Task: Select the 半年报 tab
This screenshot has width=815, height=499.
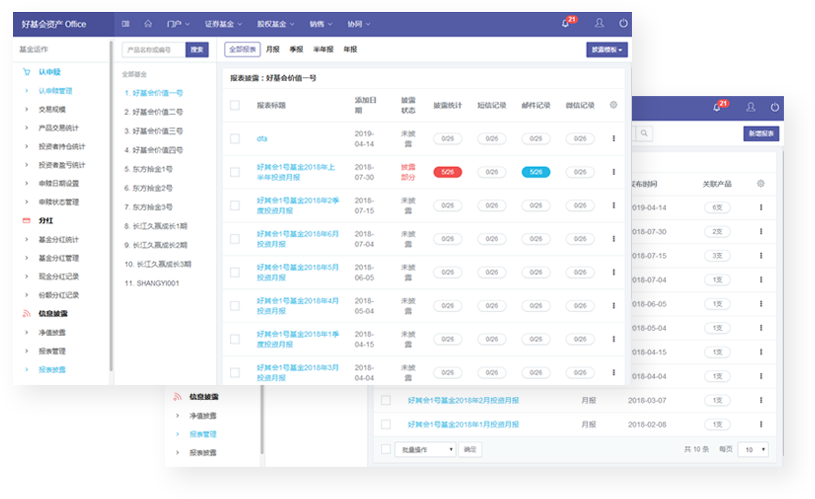Action: [x=323, y=49]
